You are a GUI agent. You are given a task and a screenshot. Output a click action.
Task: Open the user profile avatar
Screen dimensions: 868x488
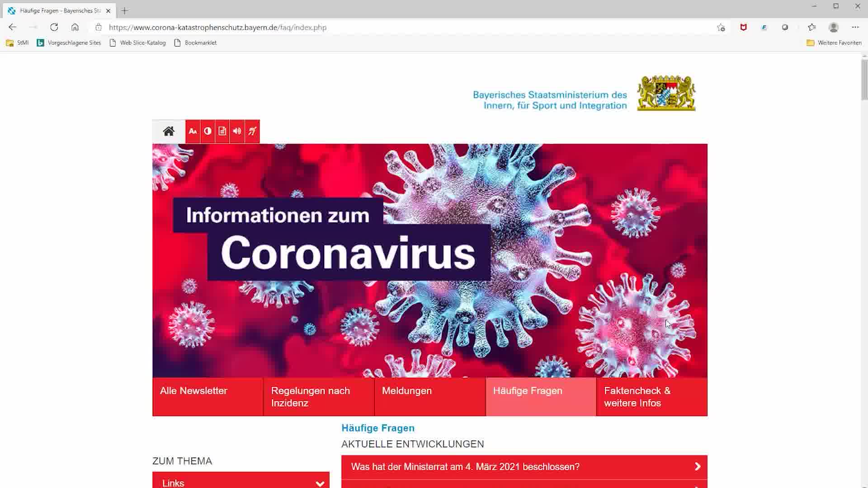(x=834, y=28)
